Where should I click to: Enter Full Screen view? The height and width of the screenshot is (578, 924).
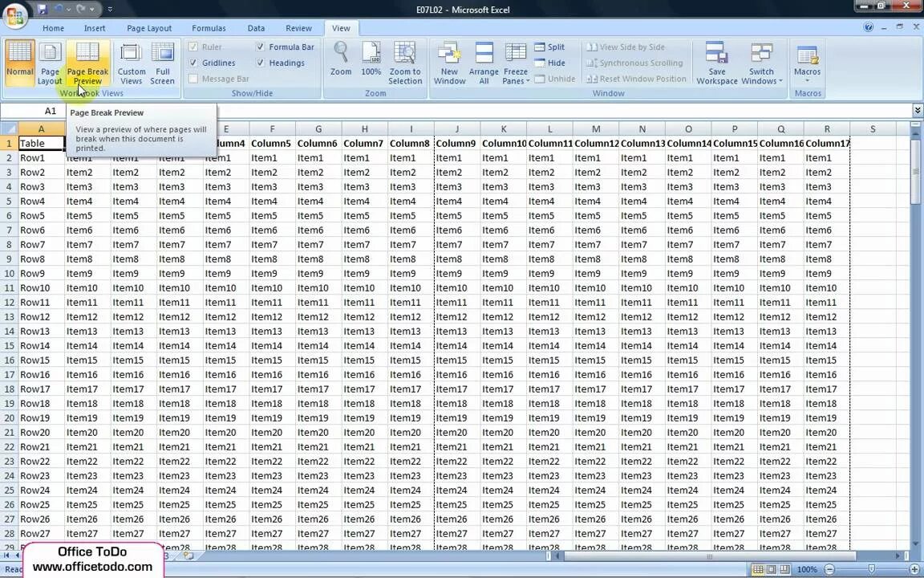pyautogui.click(x=162, y=63)
